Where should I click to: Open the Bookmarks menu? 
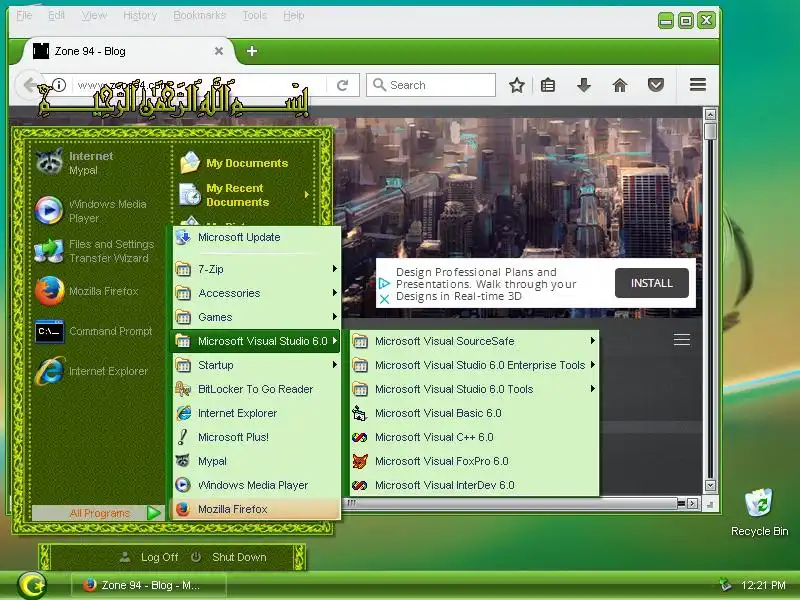[199, 15]
